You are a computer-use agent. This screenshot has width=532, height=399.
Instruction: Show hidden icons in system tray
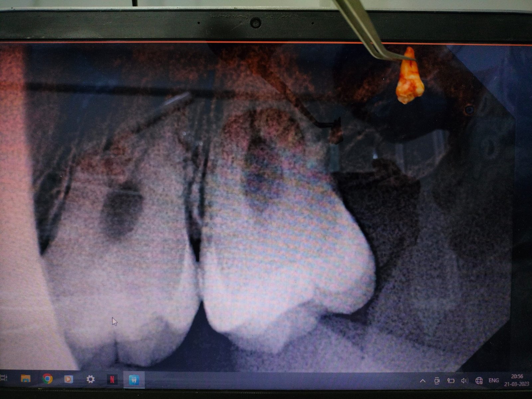[x=423, y=381]
